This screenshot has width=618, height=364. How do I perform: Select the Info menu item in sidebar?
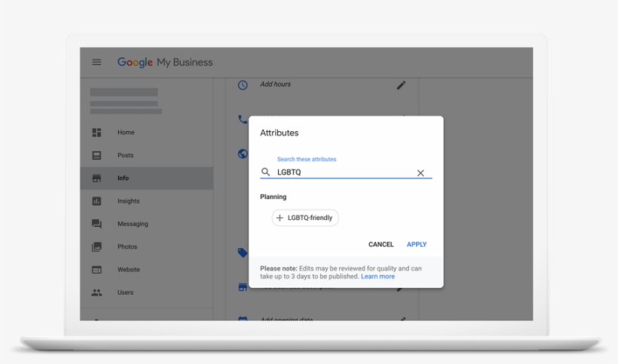[x=124, y=179]
